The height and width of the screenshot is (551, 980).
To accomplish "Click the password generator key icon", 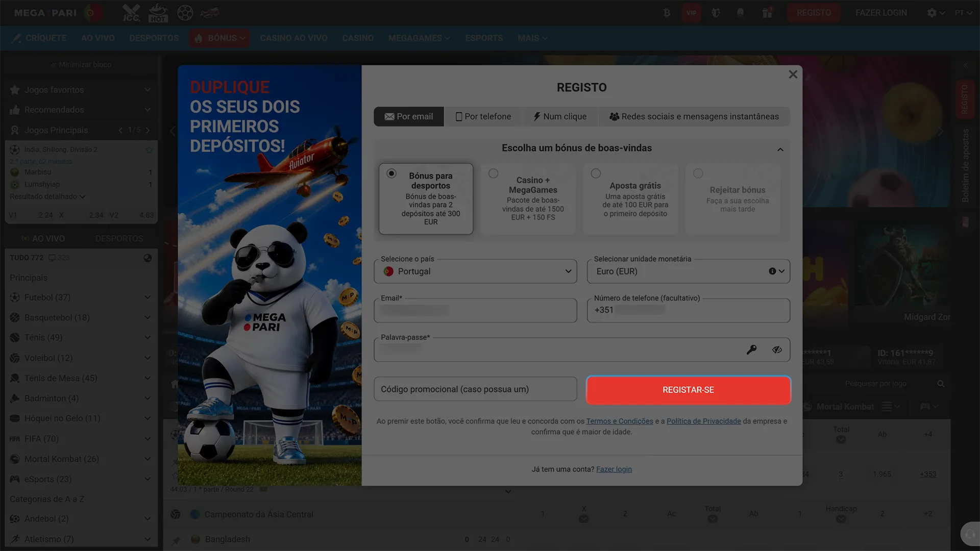I will pos(751,349).
